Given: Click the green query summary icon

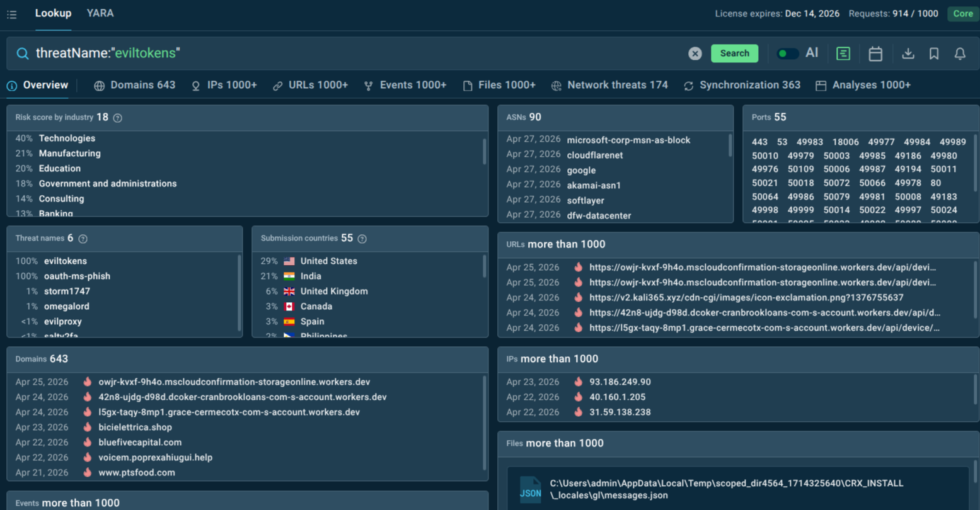Looking at the screenshot, I should (x=843, y=54).
